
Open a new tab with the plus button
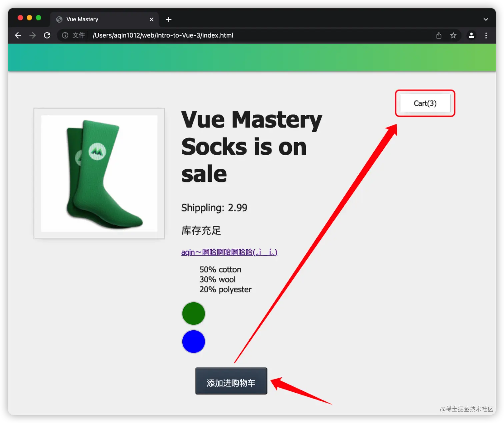(169, 19)
